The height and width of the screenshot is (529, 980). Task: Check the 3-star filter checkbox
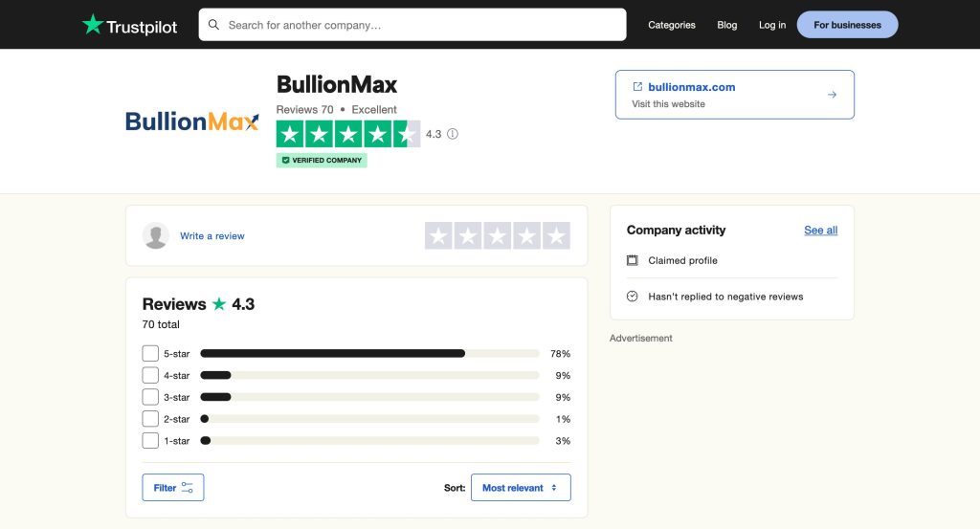150,397
